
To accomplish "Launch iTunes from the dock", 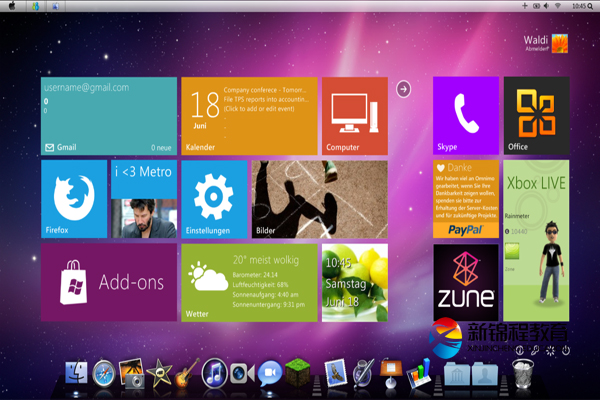I will click(214, 374).
